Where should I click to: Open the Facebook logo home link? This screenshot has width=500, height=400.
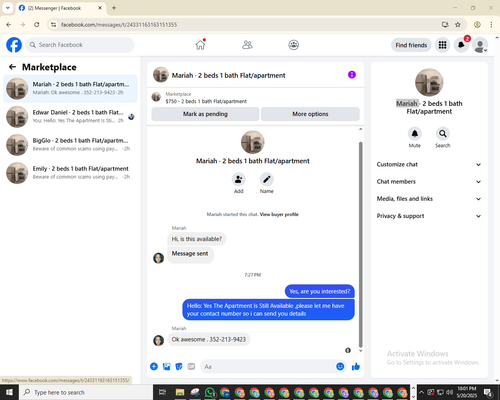point(14,45)
